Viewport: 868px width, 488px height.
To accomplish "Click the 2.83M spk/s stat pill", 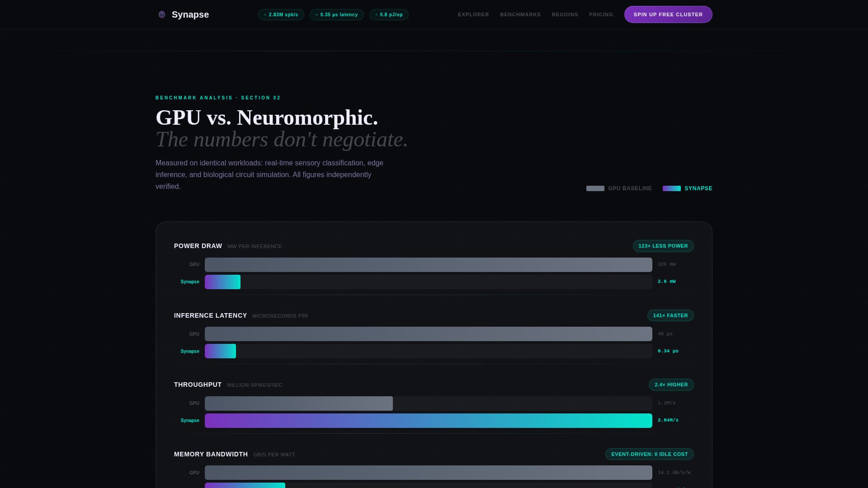I will pos(281,14).
